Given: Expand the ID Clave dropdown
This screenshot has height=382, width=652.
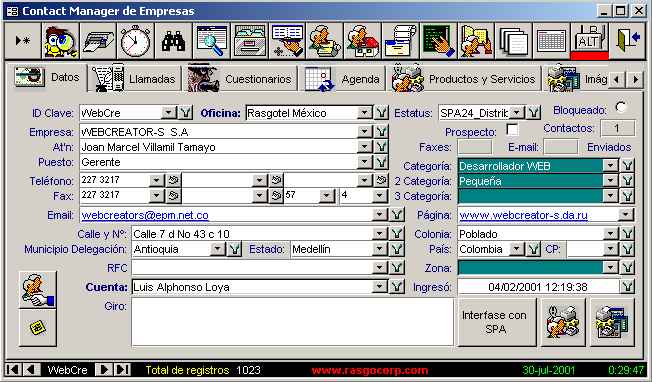Looking at the screenshot, I should click(x=168, y=113).
